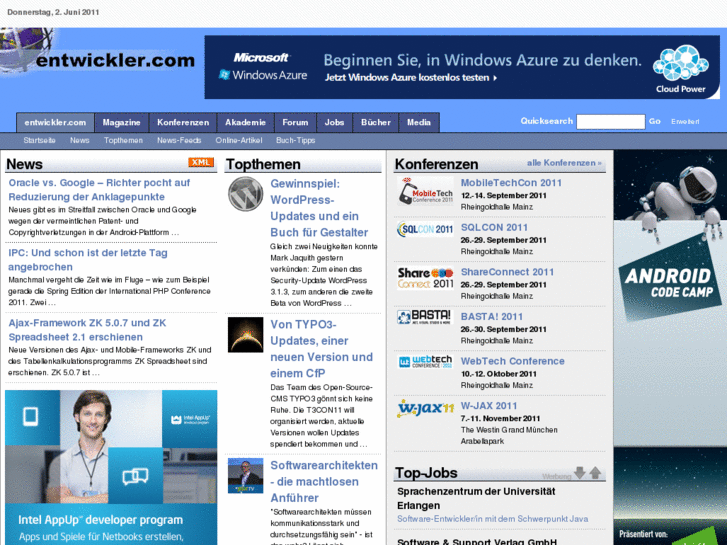Open Online-Artikel in the submenu

click(x=239, y=140)
